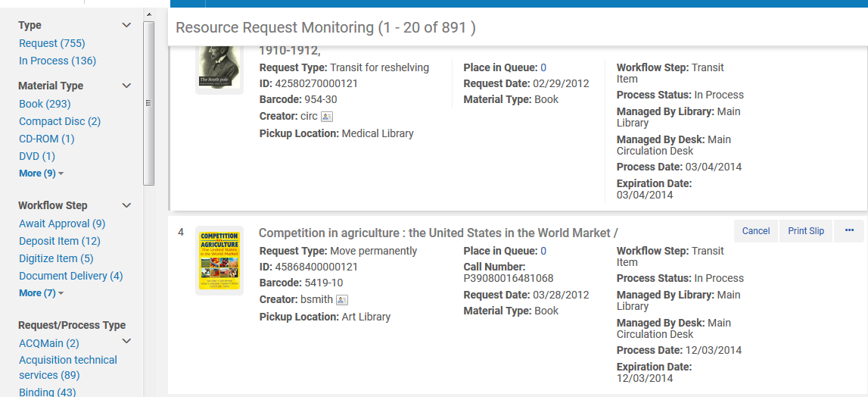Filter by In Process (136)
868x397 pixels.
58,61
